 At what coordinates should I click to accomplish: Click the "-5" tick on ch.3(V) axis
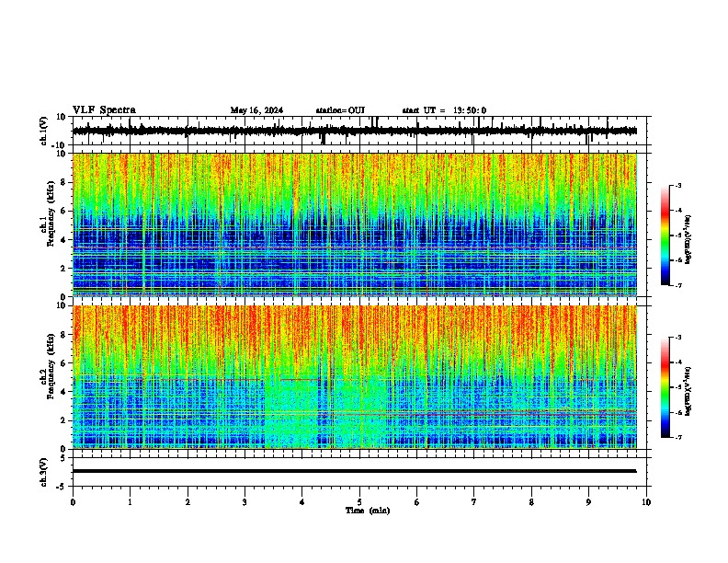pos(63,486)
